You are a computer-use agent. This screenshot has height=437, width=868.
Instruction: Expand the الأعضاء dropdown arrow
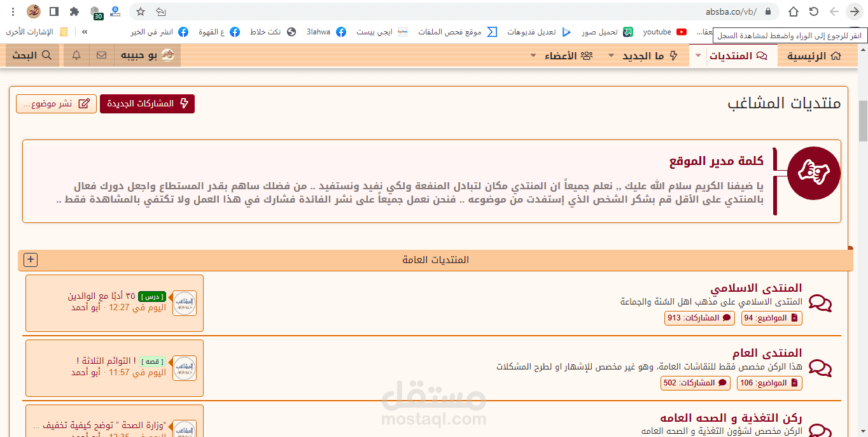pyautogui.click(x=533, y=56)
